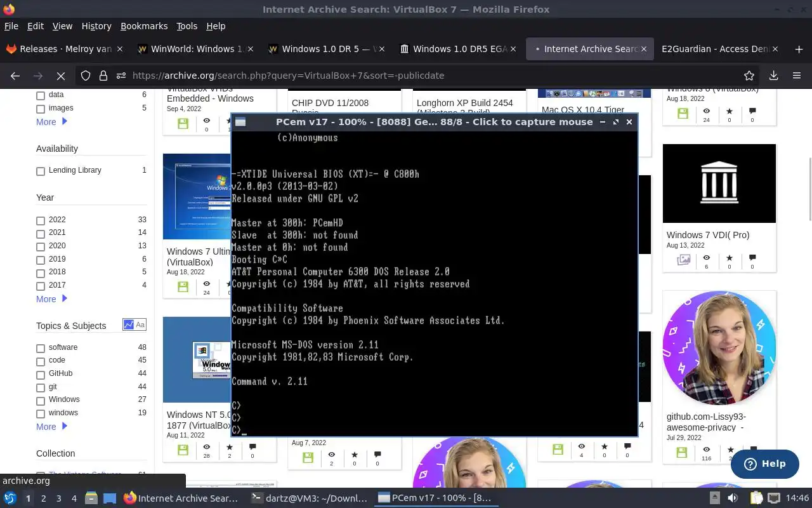Expand More under Year filters

[51, 299]
